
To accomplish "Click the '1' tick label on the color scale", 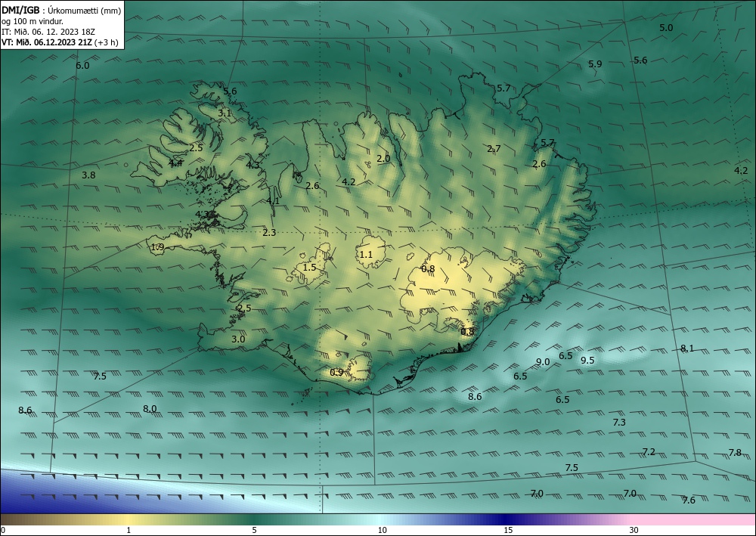I will [129, 530].
